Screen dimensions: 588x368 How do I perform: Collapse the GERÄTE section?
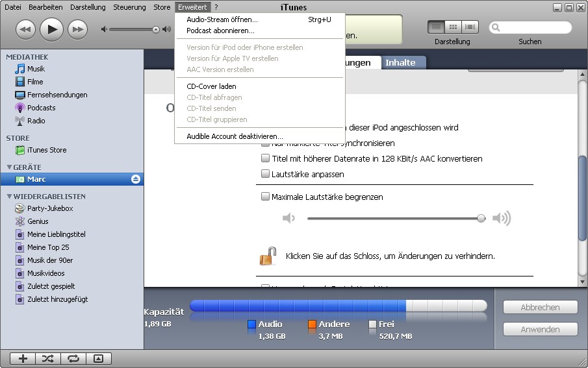pos(9,167)
